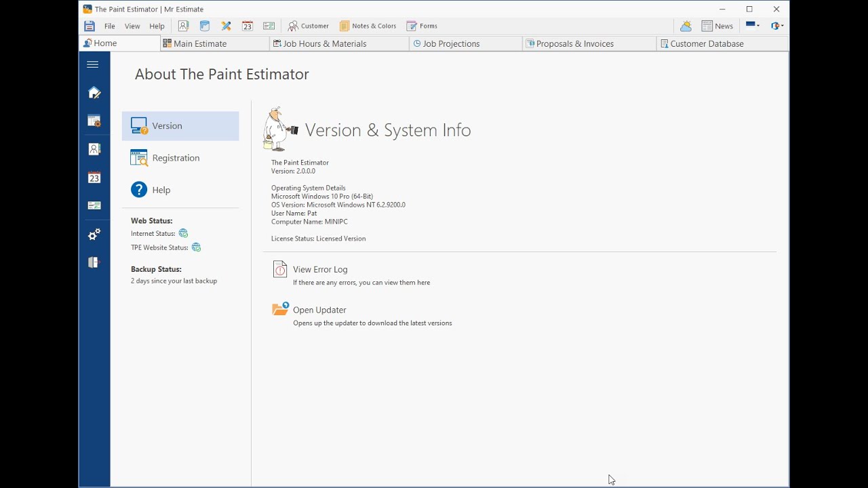
Task: Click the 'Version: 2.0.0.0' text
Action: tap(293, 171)
